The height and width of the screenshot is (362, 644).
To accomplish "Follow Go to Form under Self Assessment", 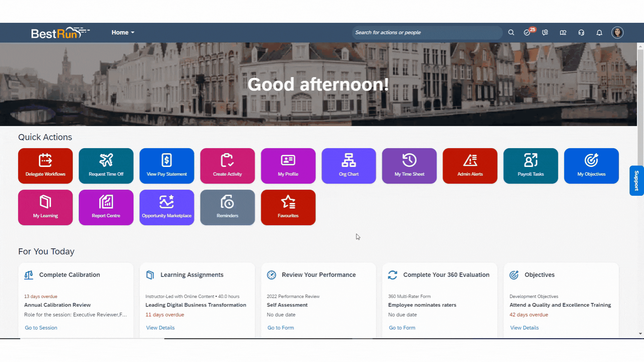I will click(281, 328).
